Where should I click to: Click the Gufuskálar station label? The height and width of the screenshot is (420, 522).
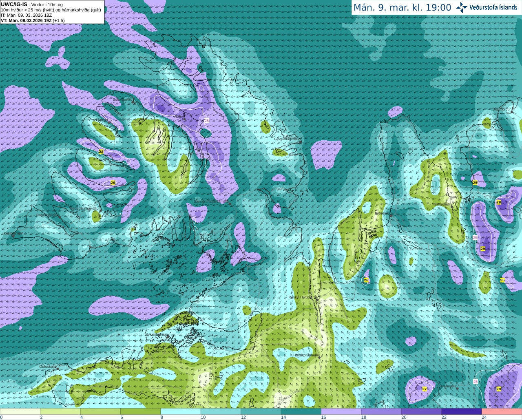point(48,367)
